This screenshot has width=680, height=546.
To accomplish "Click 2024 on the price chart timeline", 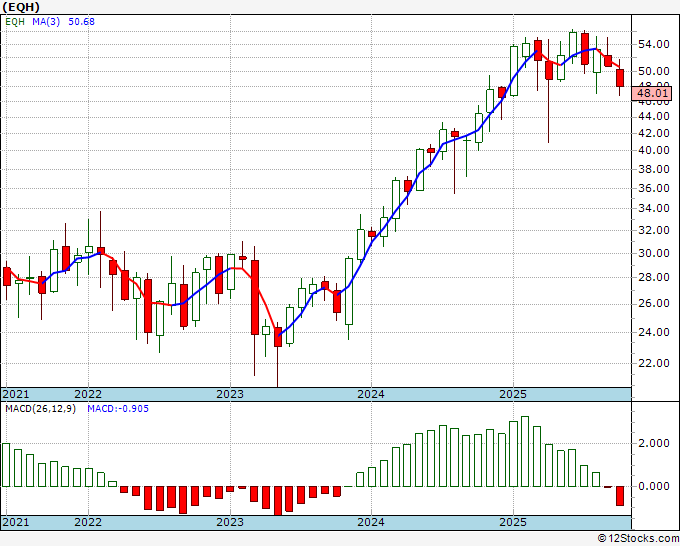I will [x=371, y=394].
